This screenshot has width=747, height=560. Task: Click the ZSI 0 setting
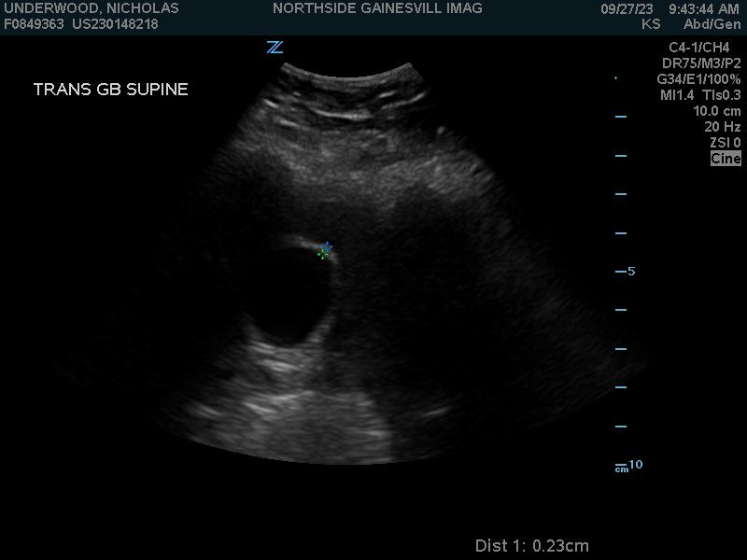pos(725,143)
